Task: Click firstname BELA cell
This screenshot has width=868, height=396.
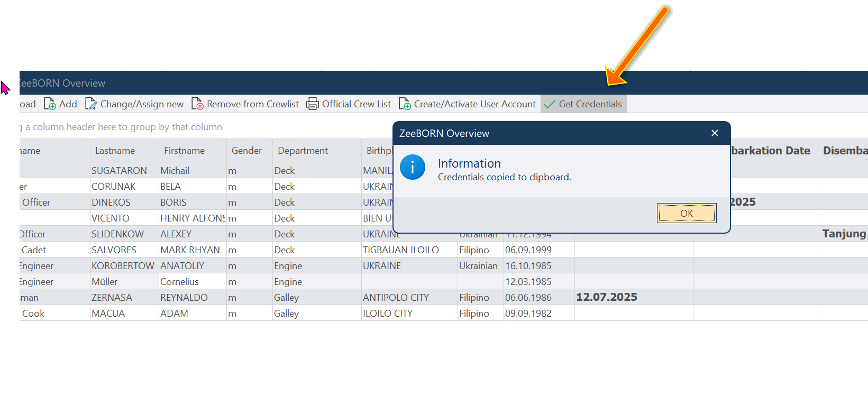Action: (193, 187)
